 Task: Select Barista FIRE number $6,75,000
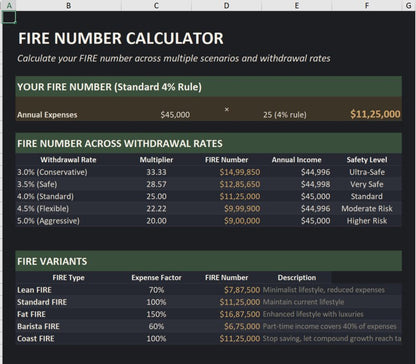pos(242,326)
